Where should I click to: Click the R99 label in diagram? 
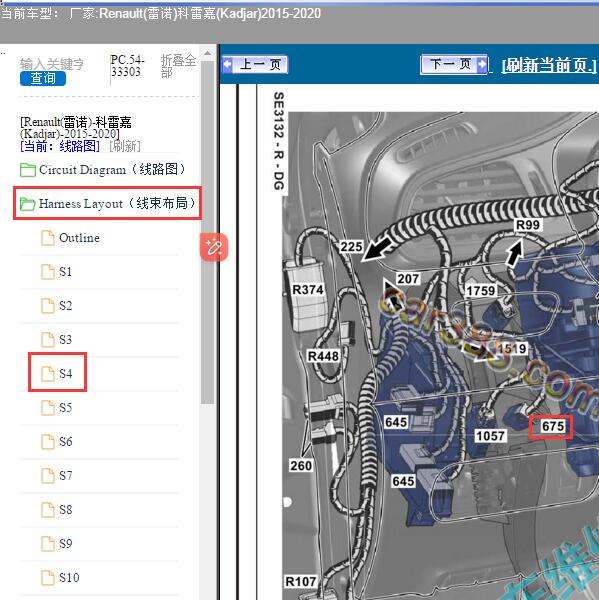tap(528, 225)
